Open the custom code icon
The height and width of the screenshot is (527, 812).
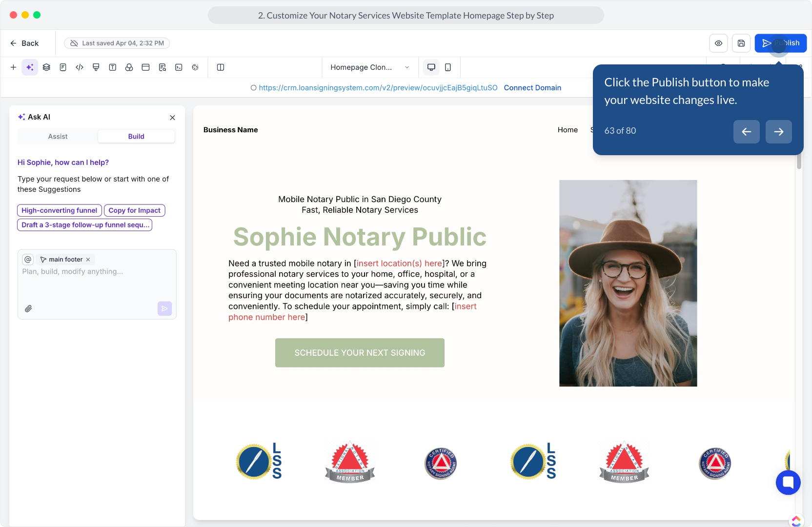80,67
